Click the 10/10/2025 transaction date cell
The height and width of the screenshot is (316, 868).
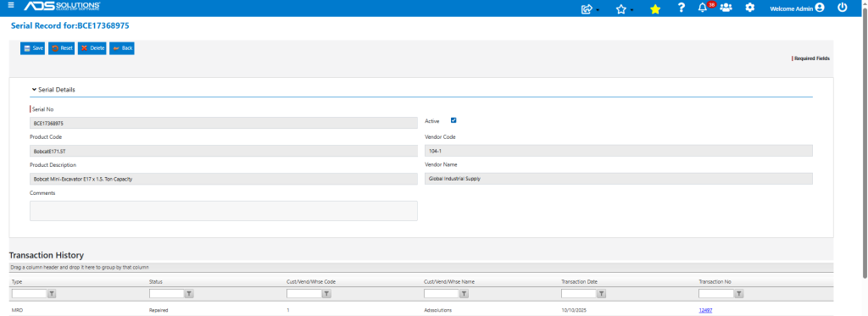tap(573, 310)
